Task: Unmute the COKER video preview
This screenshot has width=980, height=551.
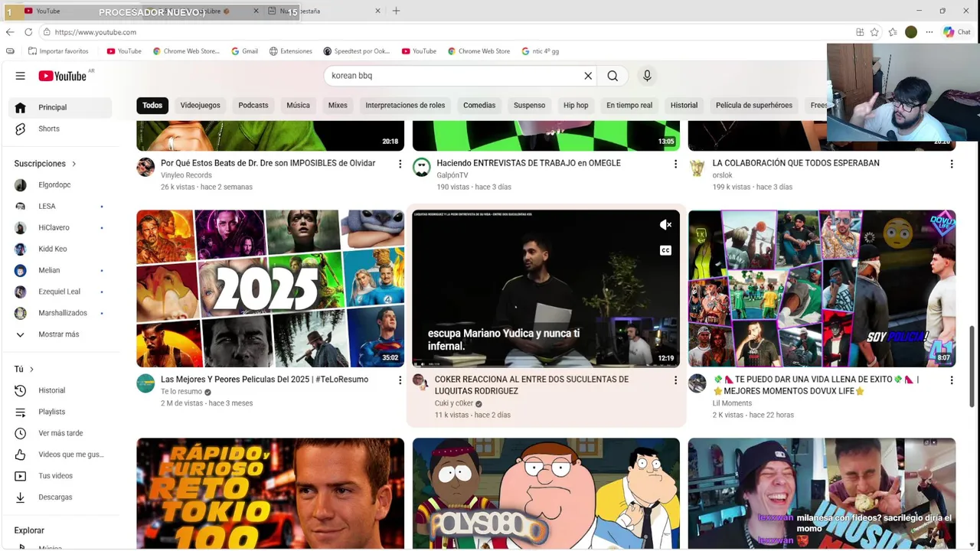Action: pos(665,224)
